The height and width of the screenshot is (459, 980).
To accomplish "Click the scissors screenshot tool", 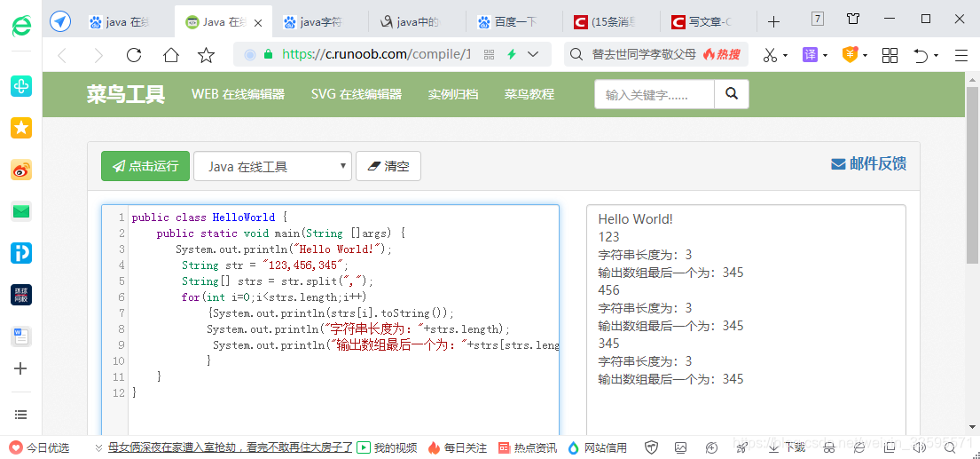I will (770, 55).
